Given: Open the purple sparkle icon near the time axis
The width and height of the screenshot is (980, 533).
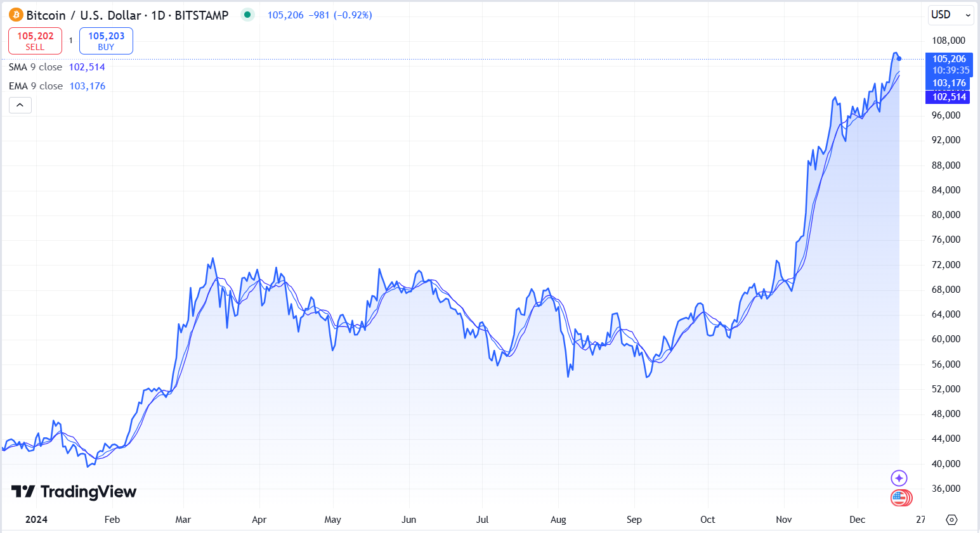Looking at the screenshot, I should pos(899,478).
